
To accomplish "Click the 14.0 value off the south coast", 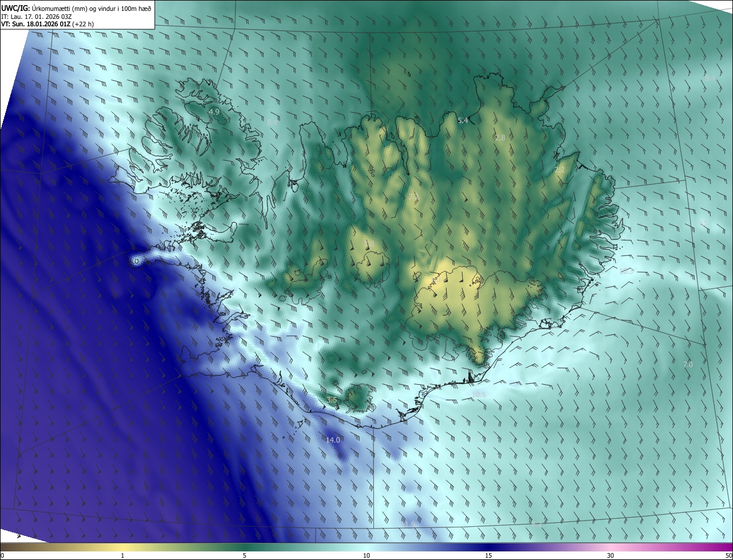I will 333,440.
